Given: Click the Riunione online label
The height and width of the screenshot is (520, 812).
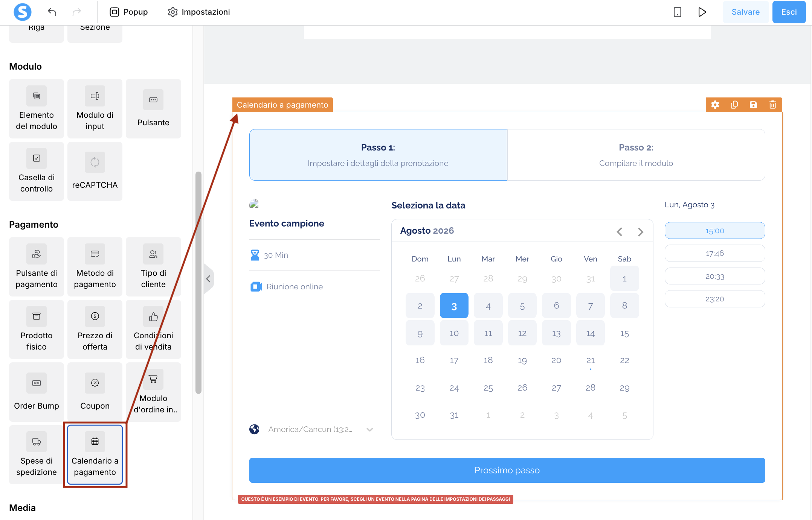Looking at the screenshot, I should pyautogui.click(x=295, y=287).
